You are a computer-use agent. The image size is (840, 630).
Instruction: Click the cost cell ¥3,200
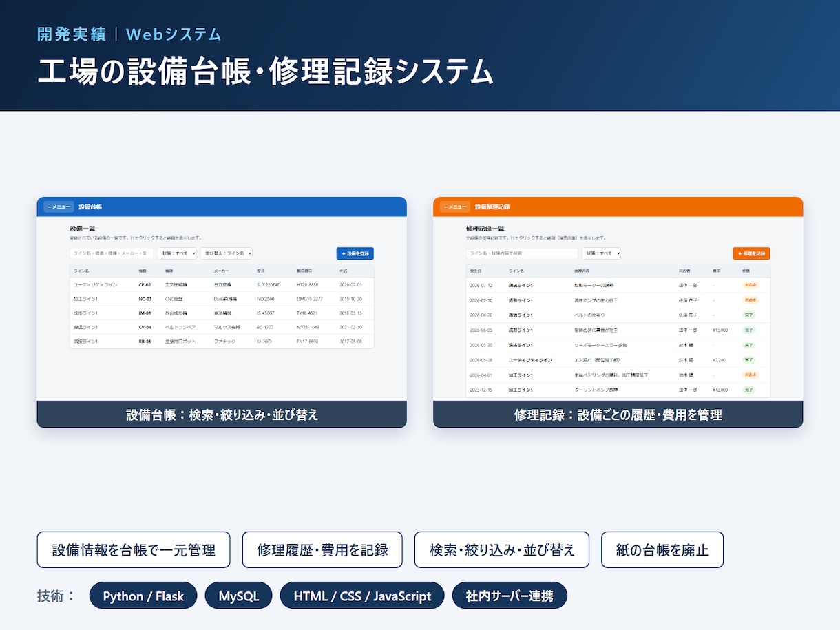719,359
